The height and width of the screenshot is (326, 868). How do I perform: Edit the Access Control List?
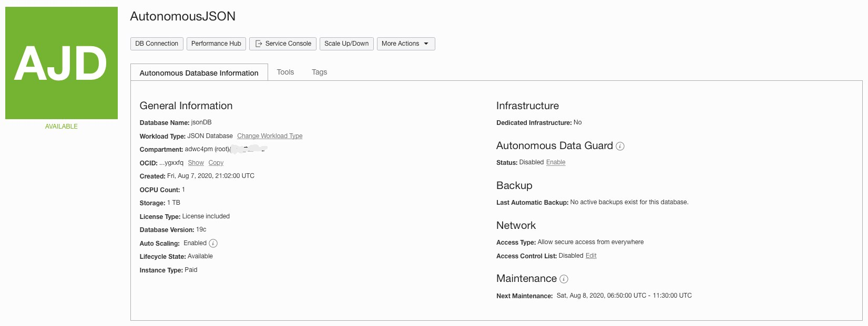point(591,256)
